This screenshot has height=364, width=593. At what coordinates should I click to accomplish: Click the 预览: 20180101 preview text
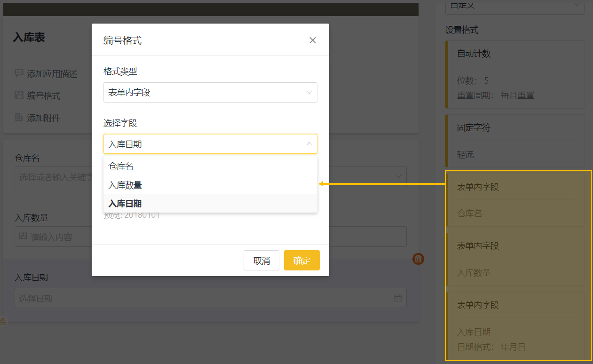click(x=132, y=216)
